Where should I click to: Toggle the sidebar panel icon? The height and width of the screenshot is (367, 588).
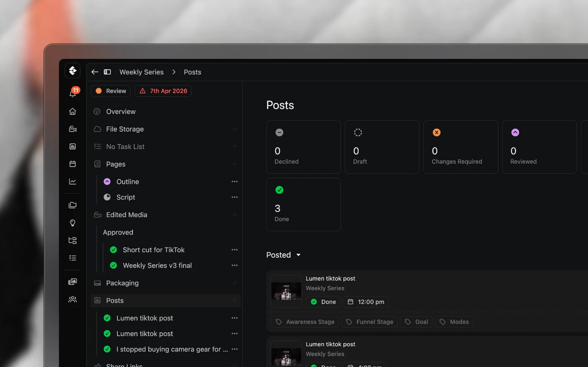tap(107, 72)
